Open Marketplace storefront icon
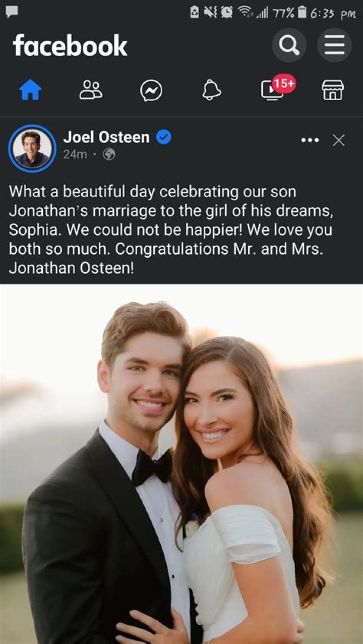Screen dimensions: 363x644 tap(334, 91)
